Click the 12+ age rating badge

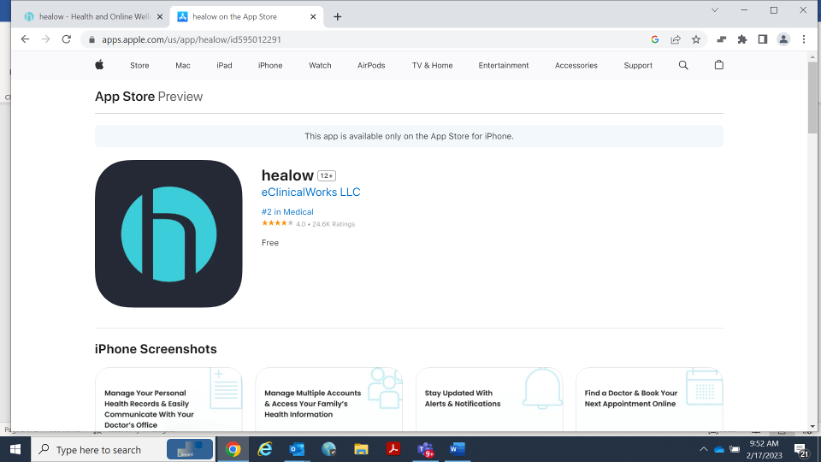[x=327, y=176]
